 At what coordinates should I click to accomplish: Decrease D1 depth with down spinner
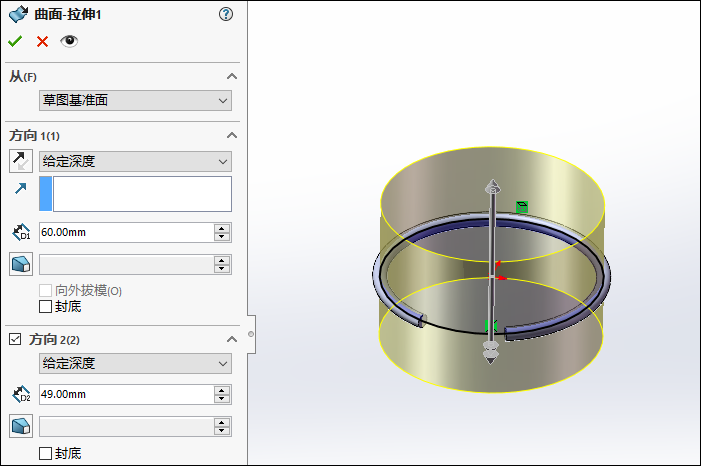pos(222,237)
